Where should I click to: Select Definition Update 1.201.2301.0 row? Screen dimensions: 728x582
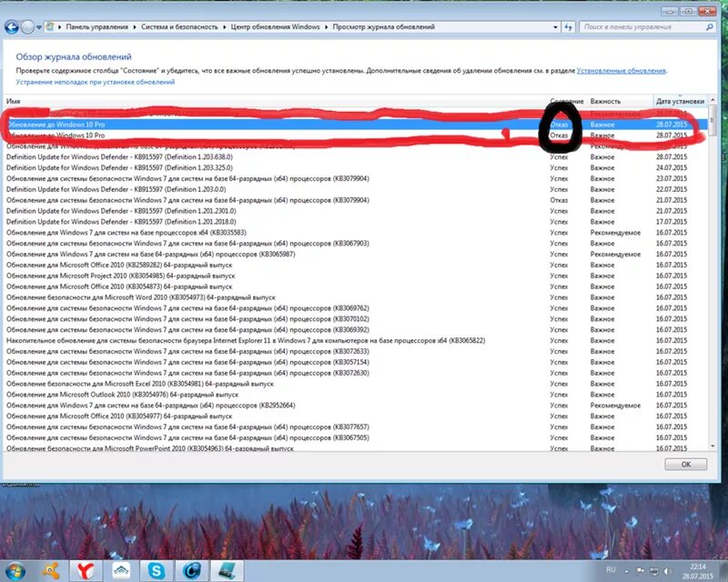coord(356,211)
